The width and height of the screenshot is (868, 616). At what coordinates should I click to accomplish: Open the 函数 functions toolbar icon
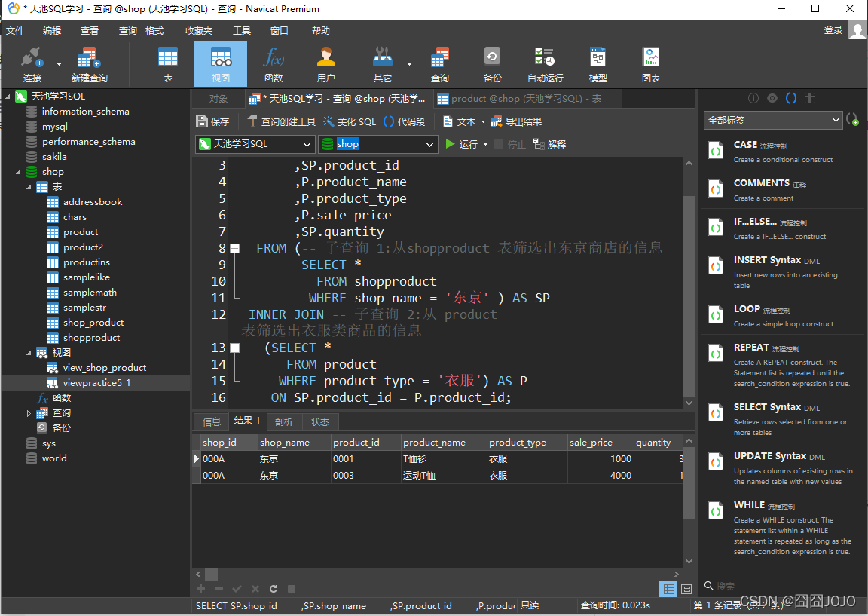click(x=274, y=64)
